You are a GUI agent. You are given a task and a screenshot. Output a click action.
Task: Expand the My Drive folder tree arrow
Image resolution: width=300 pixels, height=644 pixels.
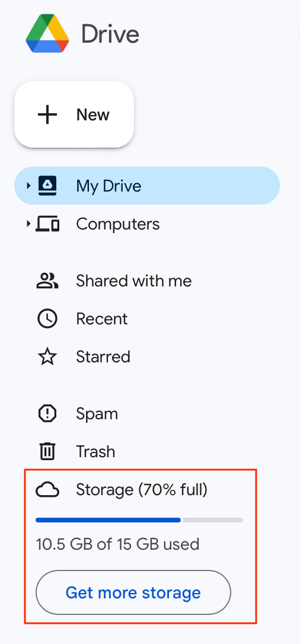(28, 186)
